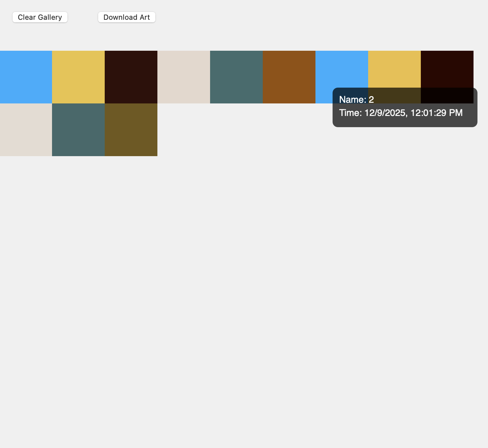Click the teal tile in the top row
The width and height of the screenshot is (488, 448).
(236, 76)
